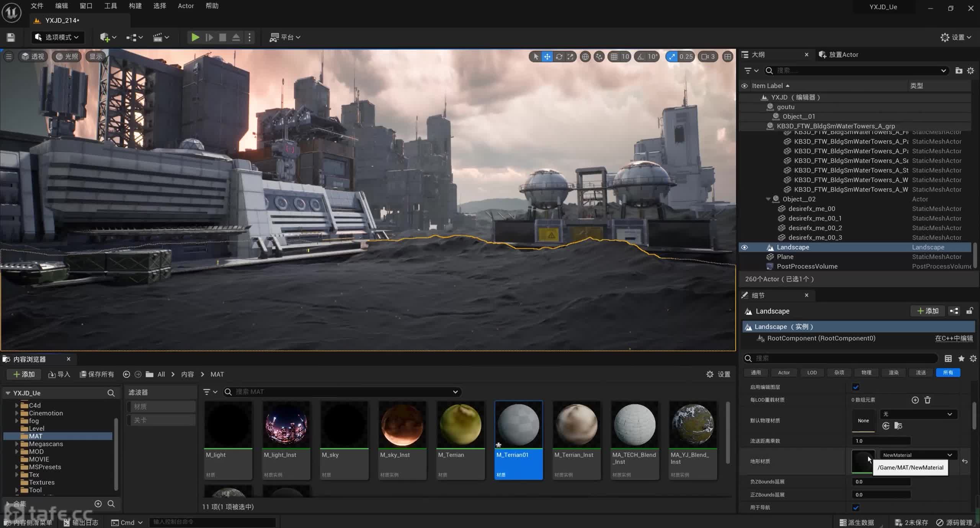
Task: Open the 默认物理材质 dropdown showing 无
Action: pos(918,414)
